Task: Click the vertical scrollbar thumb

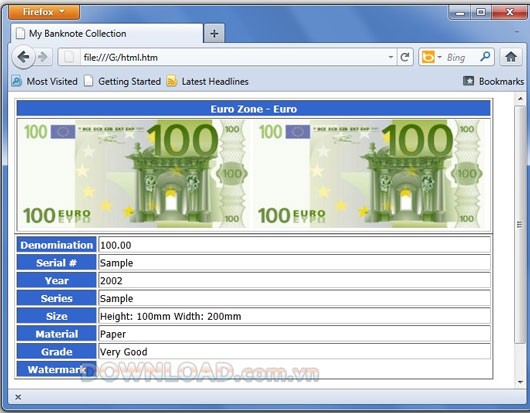Action: pyautogui.click(x=520, y=224)
